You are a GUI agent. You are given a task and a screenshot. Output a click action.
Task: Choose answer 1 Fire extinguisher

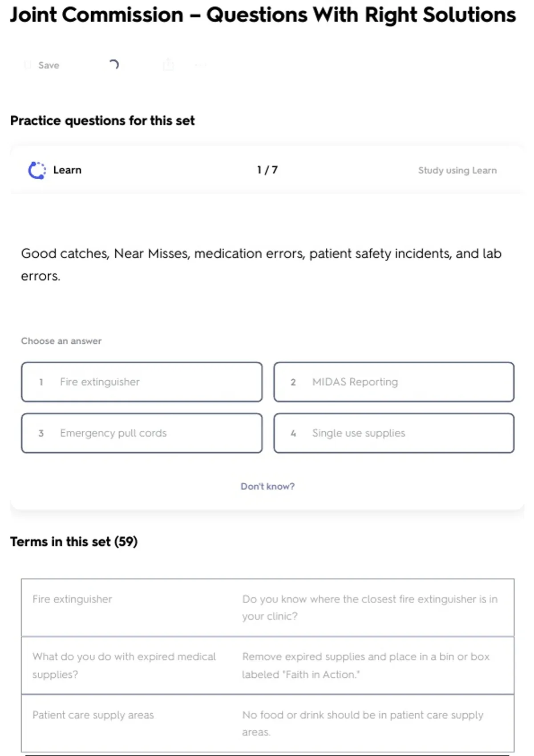(142, 382)
